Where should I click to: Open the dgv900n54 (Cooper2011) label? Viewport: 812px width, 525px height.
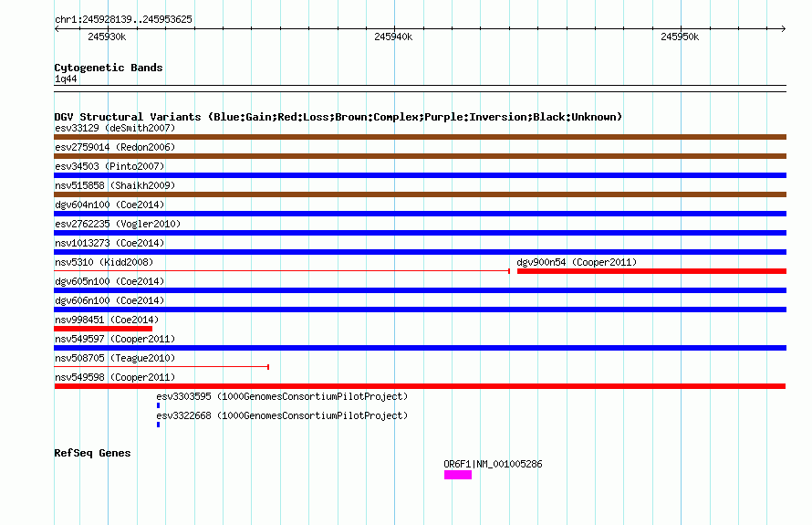pos(577,262)
